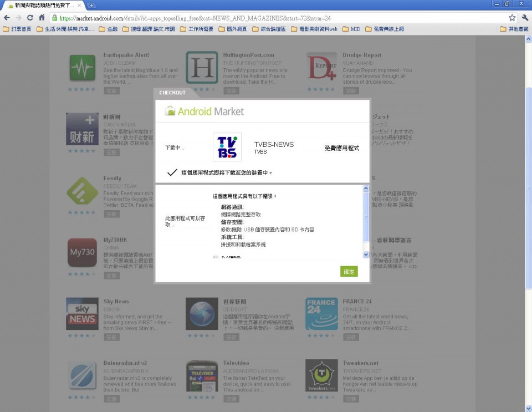The image size is (532, 412).
Task: Open the 國外網頁 bookmark folder
Action: point(233,29)
